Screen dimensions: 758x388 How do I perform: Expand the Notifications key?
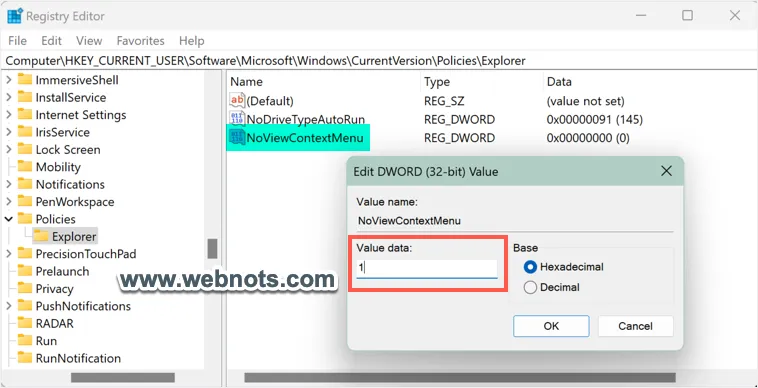tap(9, 184)
